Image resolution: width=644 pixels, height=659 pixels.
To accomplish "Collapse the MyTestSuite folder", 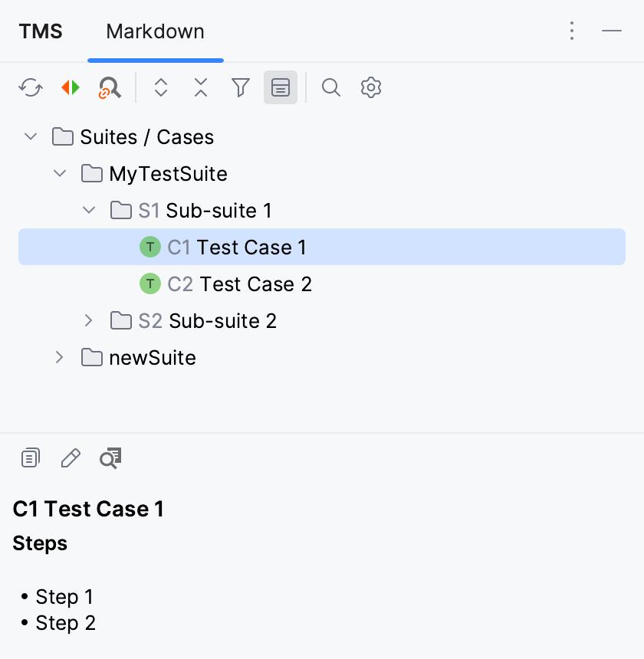I will click(60, 173).
